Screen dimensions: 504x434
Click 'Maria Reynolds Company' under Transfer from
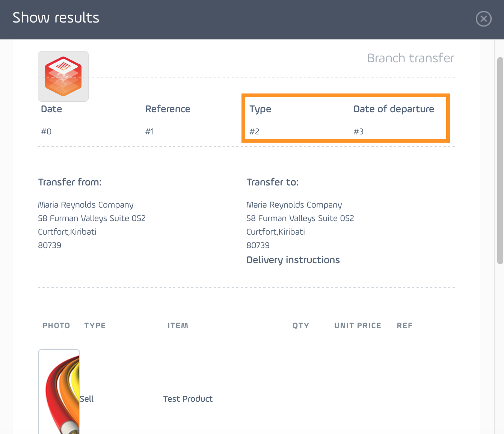(86, 205)
